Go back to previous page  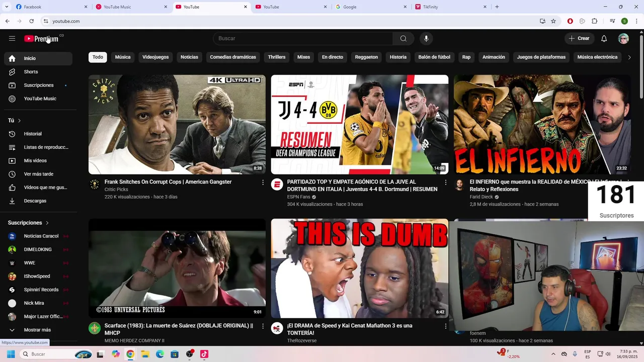tap(7, 21)
